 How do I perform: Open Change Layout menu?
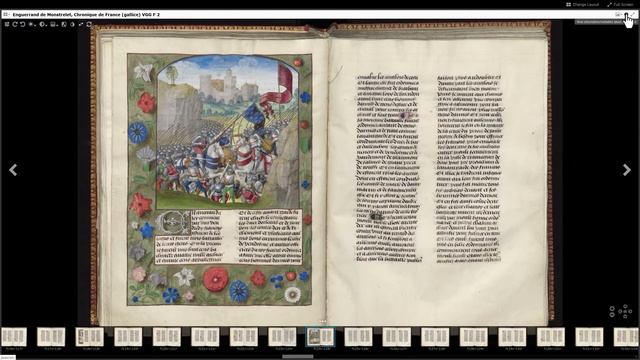pos(582,4)
